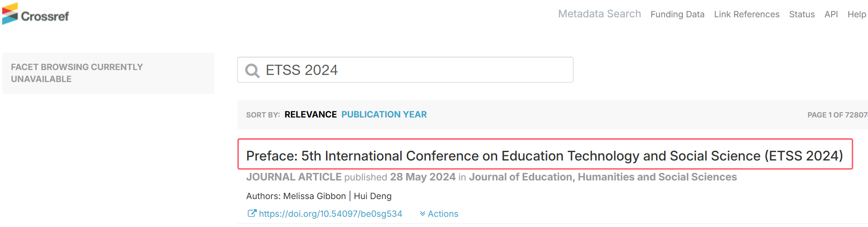Open Metadata Search in top navigation
This screenshot has width=868, height=227.
(599, 14)
